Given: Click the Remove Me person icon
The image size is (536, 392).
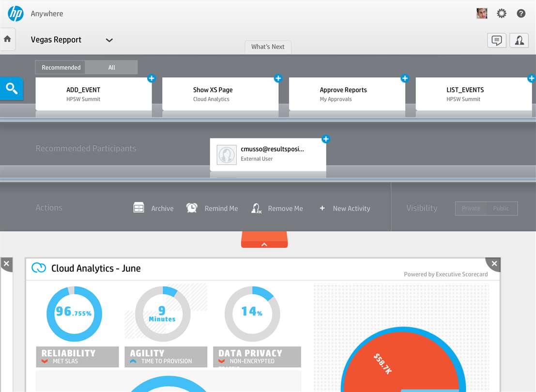Looking at the screenshot, I should (x=256, y=208).
